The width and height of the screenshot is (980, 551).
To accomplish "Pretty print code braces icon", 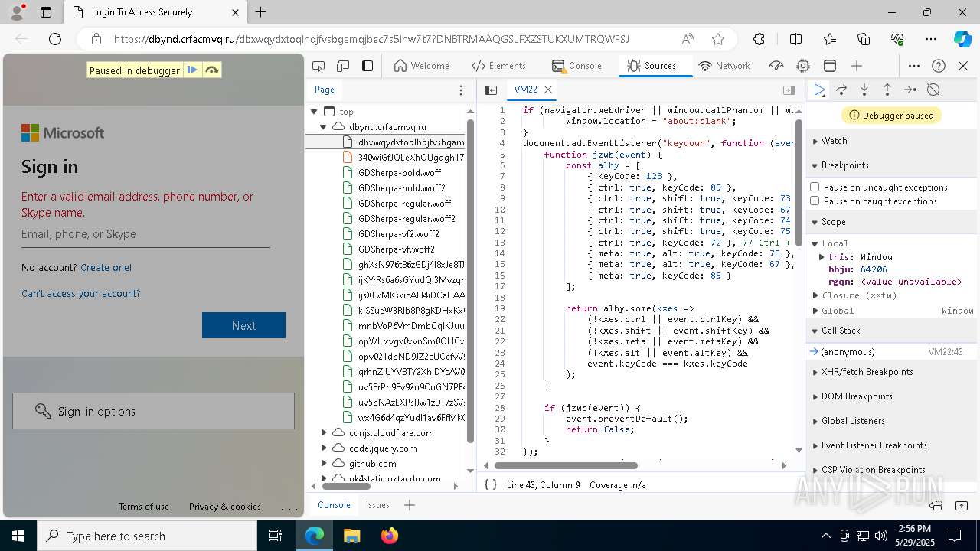I will point(491,484).
